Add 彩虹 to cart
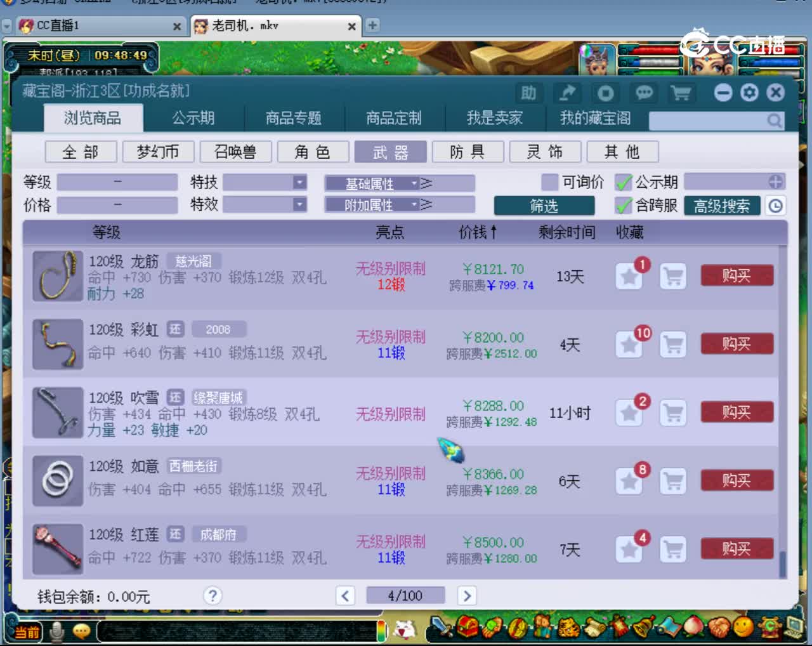Image resolution: width=812 pixels, height=646 pixels. [673, 345]
